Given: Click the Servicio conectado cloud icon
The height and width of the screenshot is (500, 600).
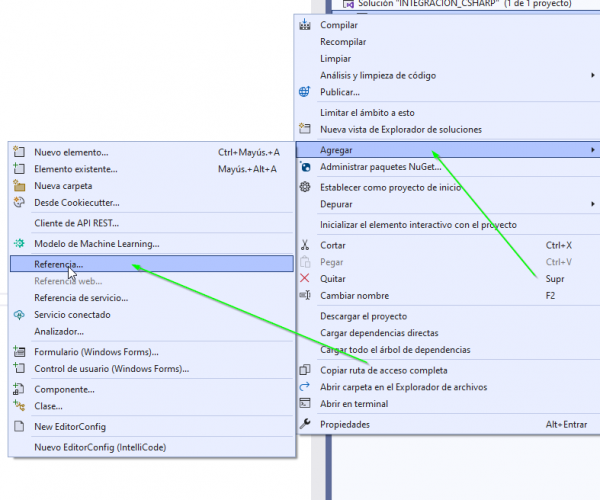Looking at the screenshot, I should pos(19,314).
